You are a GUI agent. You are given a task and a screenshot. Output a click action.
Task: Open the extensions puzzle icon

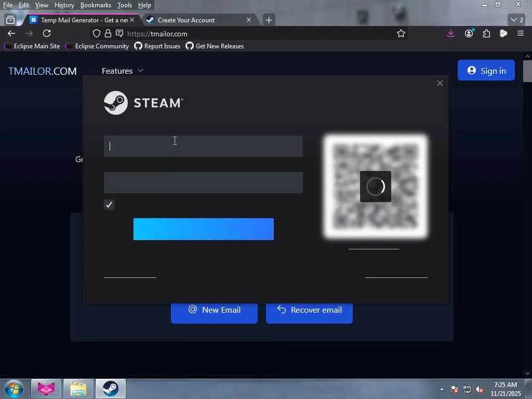[486, 34]
